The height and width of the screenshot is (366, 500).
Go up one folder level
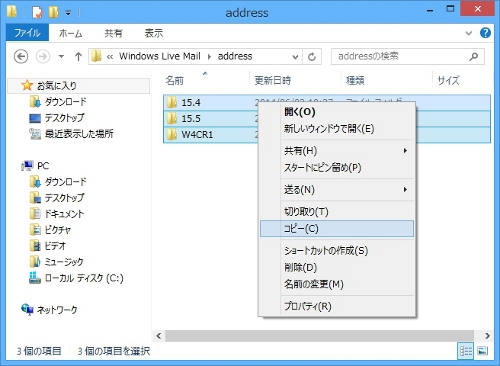[78, 56]
